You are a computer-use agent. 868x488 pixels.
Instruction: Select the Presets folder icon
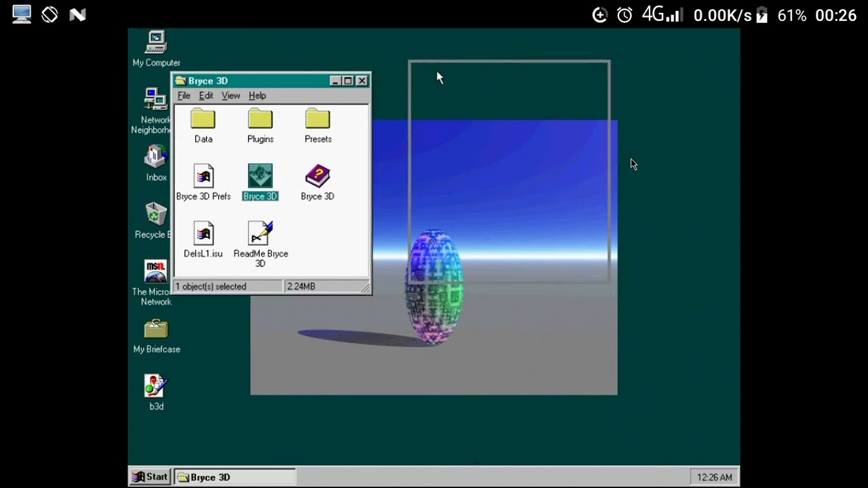pyautogui.click(x=317, y=119)
